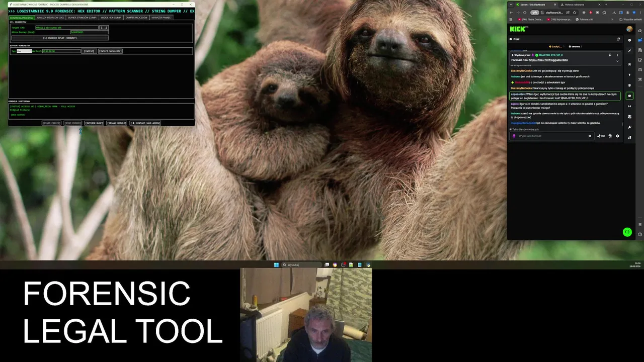The height and width of the screenshot is (362, 644).
Task: Click the [1] INICJUJ SPLOT (CONNECT) button
Action: tap(60, 38)
